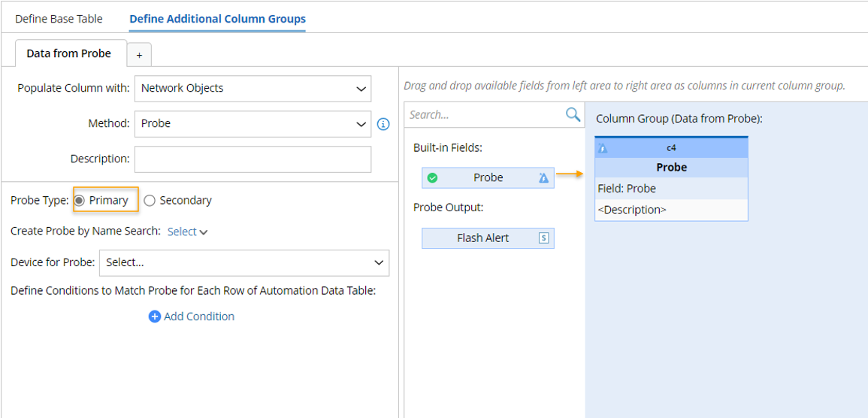868x418 pixels.
Task: Open Device for Probe dropdown
Action: pyautogui.click(x=244, y=262)
